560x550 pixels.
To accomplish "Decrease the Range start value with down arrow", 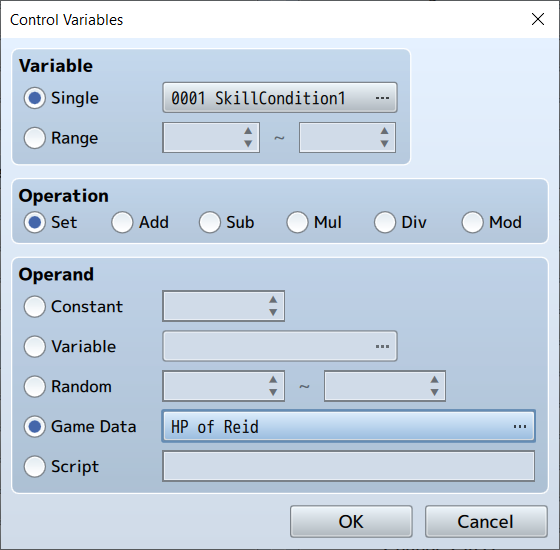I will click(x=248, y=144).
